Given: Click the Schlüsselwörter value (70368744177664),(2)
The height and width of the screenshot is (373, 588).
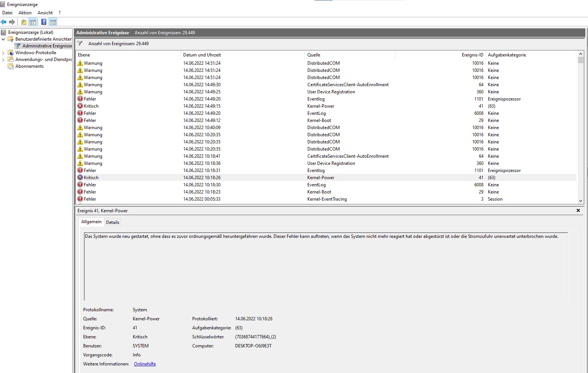Looking at the screenshot, I should coord(255,337).
